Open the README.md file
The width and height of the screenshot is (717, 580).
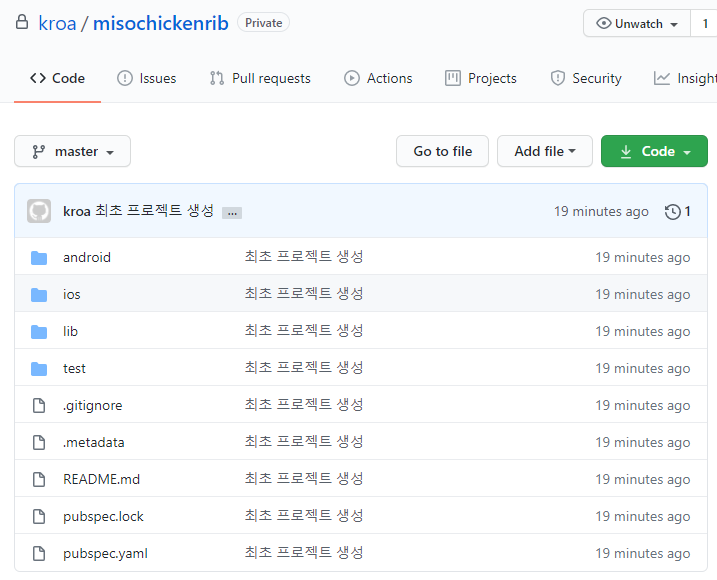102,479
